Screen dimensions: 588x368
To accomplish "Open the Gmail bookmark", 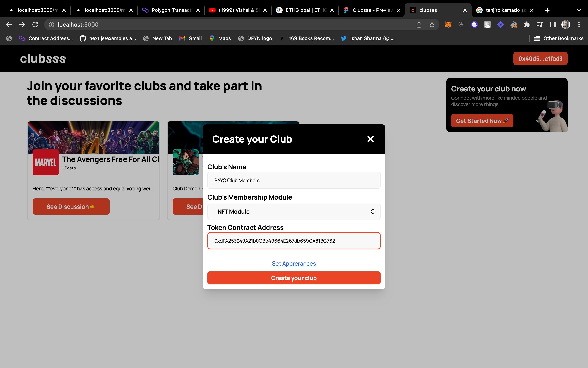I will point(190,38).
